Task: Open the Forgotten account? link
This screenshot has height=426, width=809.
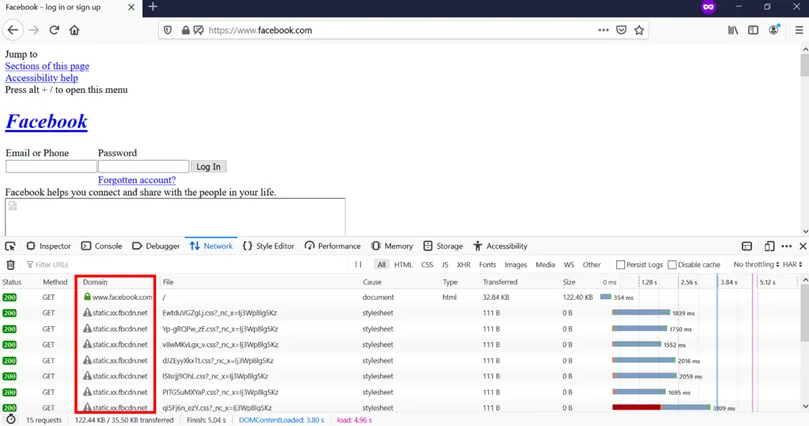Action: coord(137,180)
